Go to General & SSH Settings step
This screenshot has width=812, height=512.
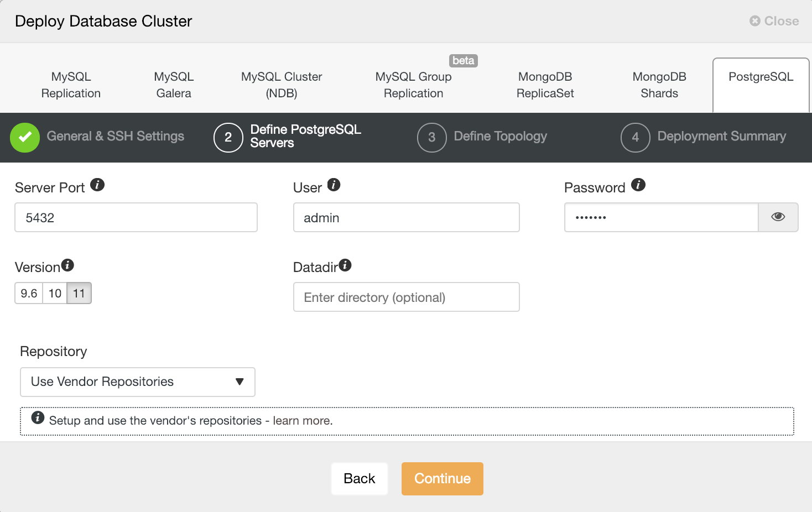click(116, 136)
